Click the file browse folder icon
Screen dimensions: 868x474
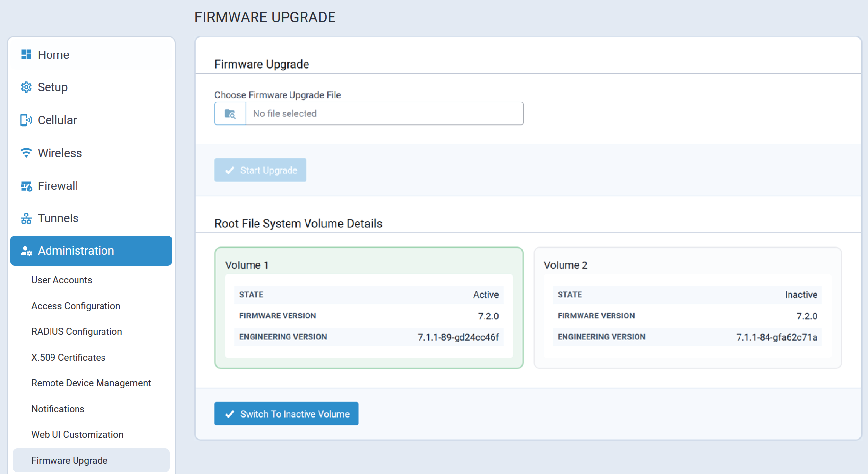point(230,114)
